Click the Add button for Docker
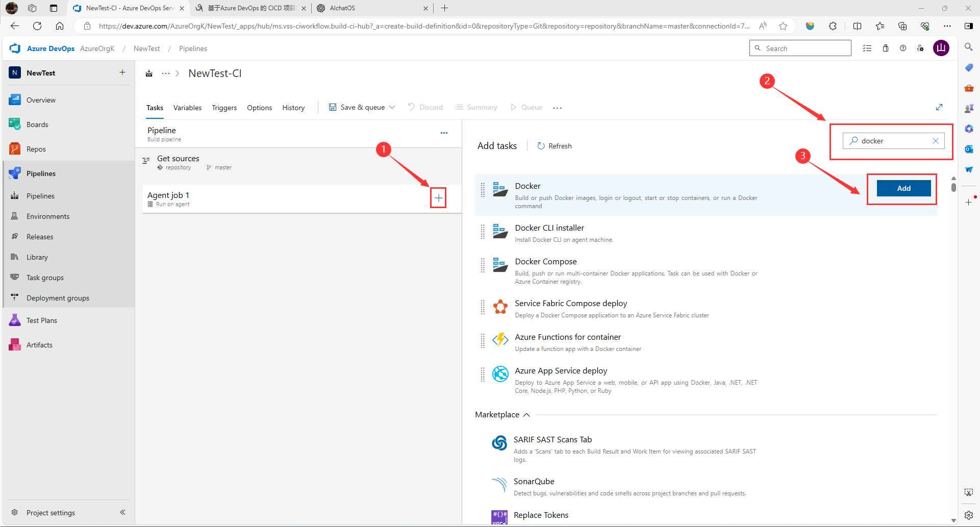Viewport: 980px width, 527px height. click(x=903, y=188)
